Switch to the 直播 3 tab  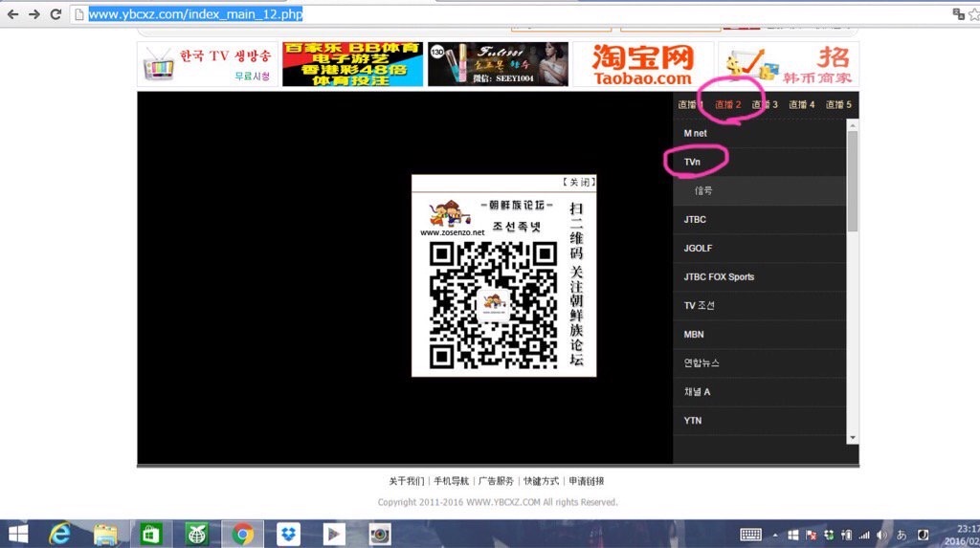(x=765, y=104)
